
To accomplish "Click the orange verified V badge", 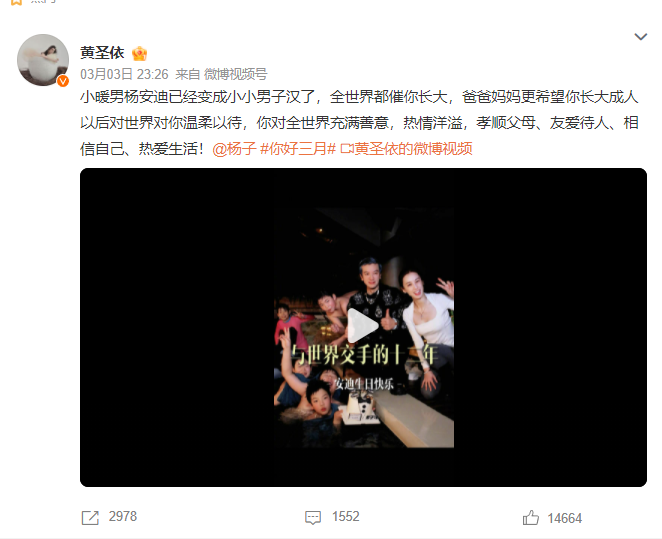I will click(x=63, y=81).
